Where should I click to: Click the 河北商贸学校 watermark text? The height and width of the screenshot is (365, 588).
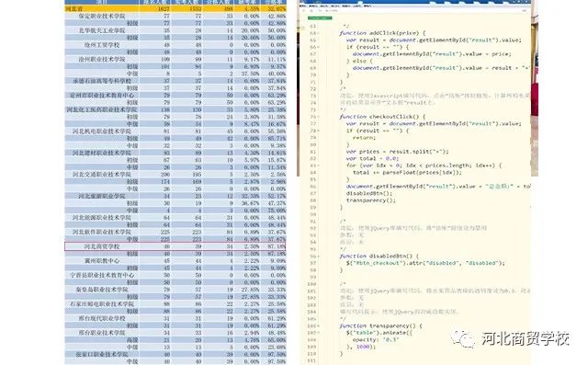[x=526, y=339]
